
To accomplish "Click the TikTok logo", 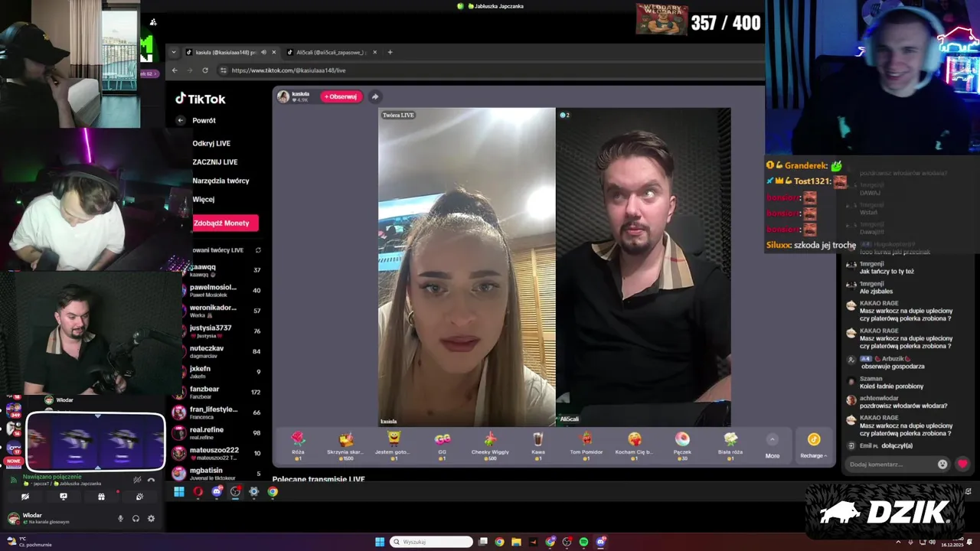I will pos(201,99).
